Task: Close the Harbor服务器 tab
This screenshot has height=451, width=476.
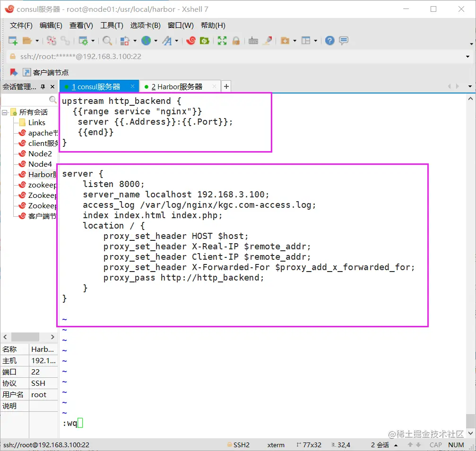Action: (x=214, y=86)
